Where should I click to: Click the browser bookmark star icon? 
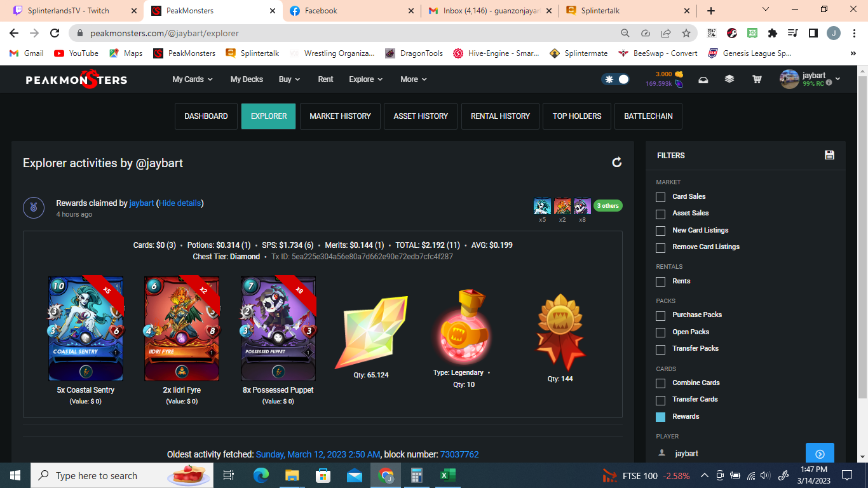click(686, 33)
